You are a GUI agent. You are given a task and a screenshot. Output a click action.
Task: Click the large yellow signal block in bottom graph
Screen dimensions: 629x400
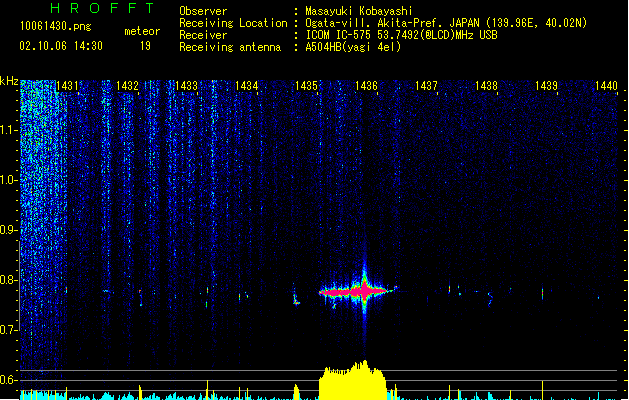pyautogui.click(x=353, y=381)
